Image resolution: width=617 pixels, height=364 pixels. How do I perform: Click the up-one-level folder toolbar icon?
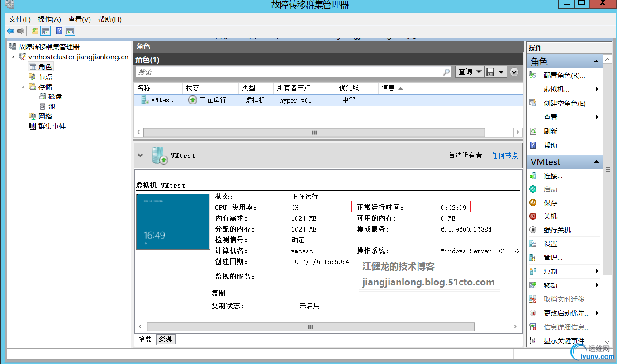(35, 31)
